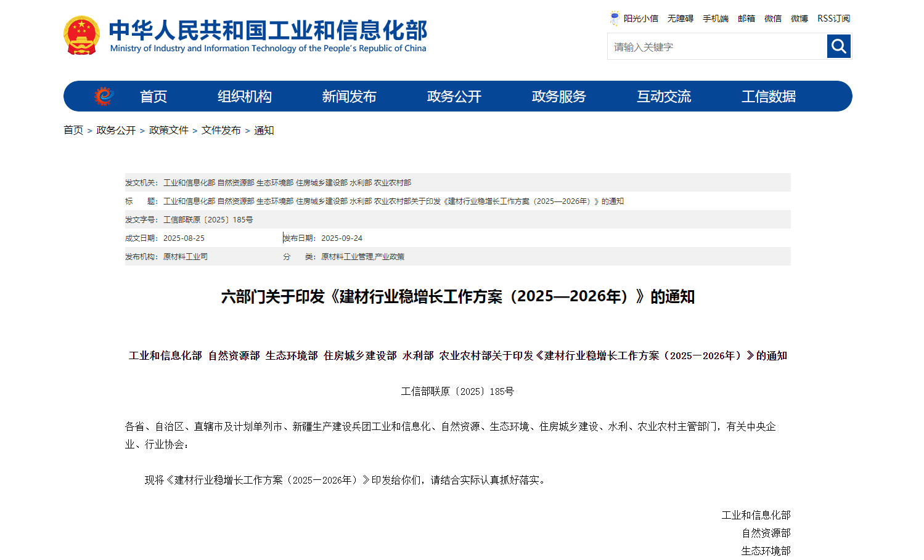The height and width of the screenshot is (560, 924).
Task: Click the 邮箱 link in header
Action: tap(746, 18)
